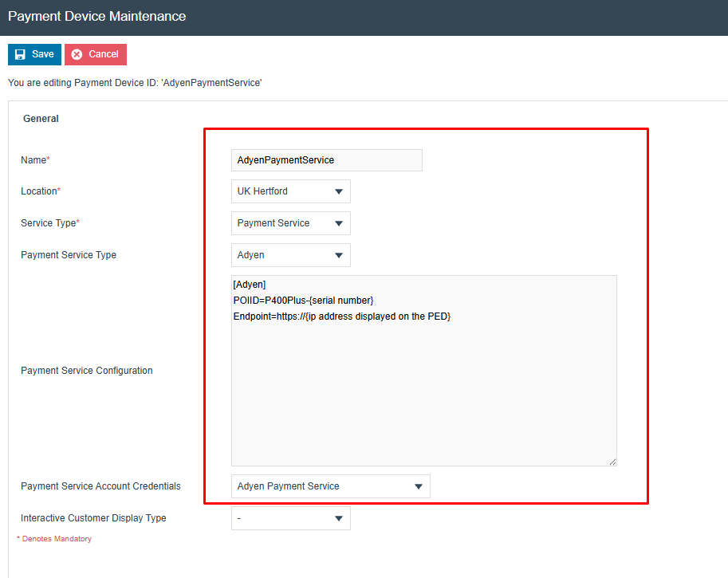Click the 'Endpoint=https://' configuration line
Screen dimensions: 728x578
[342, 317]
